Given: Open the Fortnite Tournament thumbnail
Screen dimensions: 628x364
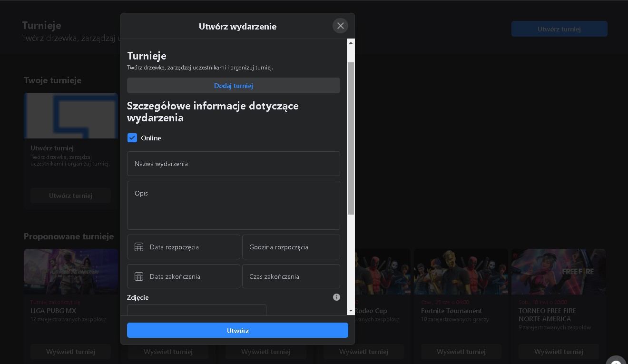Looking at the screenshot, I should [461, 272].
